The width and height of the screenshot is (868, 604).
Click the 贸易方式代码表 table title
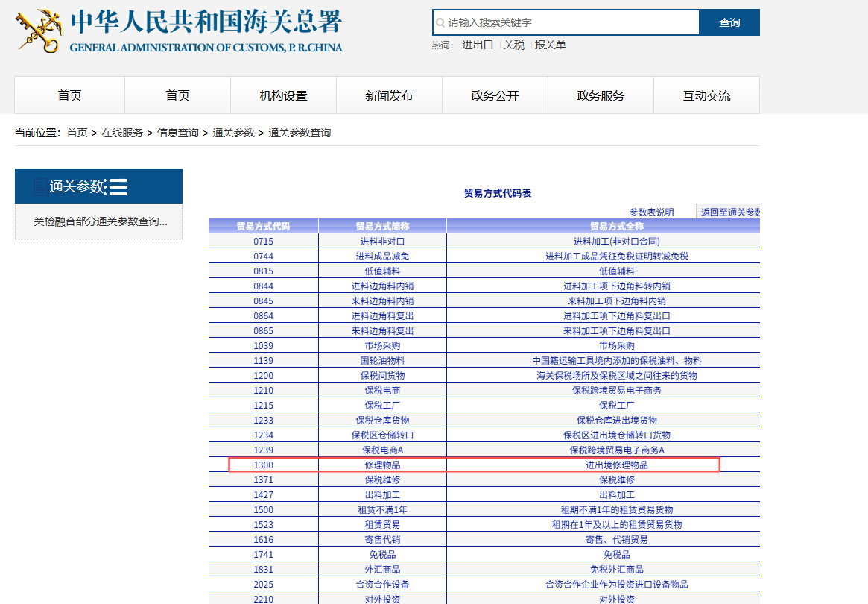[498, 193]
